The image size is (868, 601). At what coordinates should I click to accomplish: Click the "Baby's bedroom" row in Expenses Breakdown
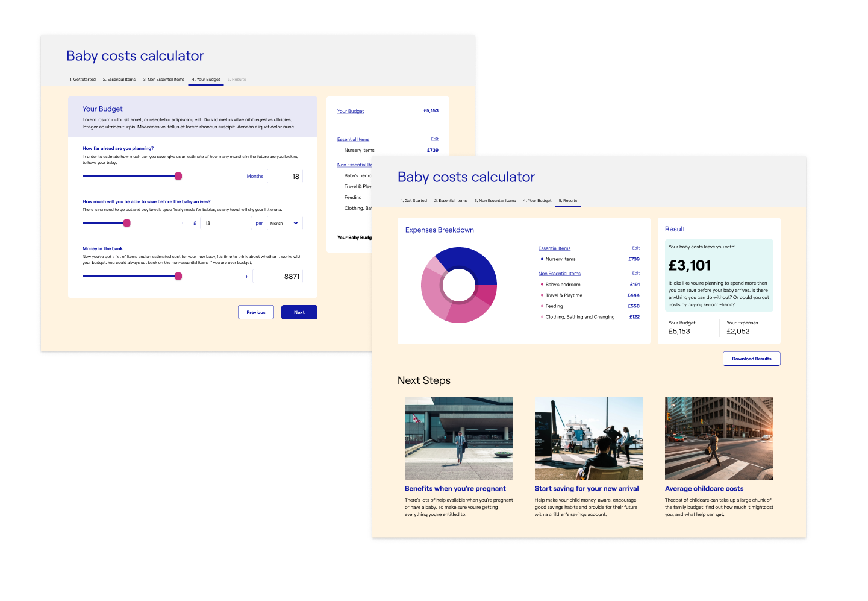tap(590, 285)
